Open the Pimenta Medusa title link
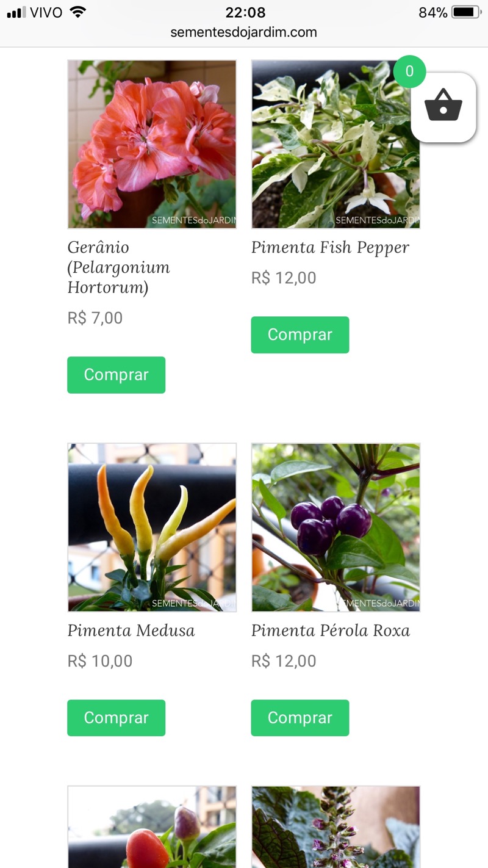 [131, 631]
